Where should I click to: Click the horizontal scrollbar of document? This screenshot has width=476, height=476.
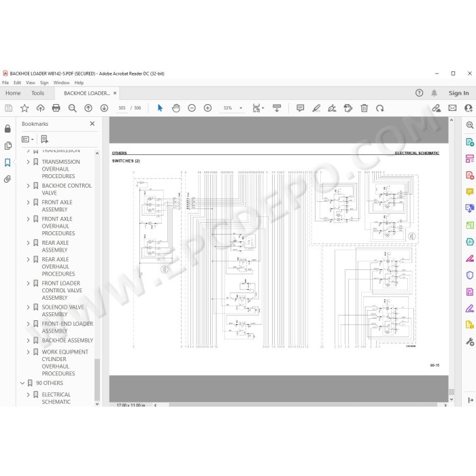point(303,405)
